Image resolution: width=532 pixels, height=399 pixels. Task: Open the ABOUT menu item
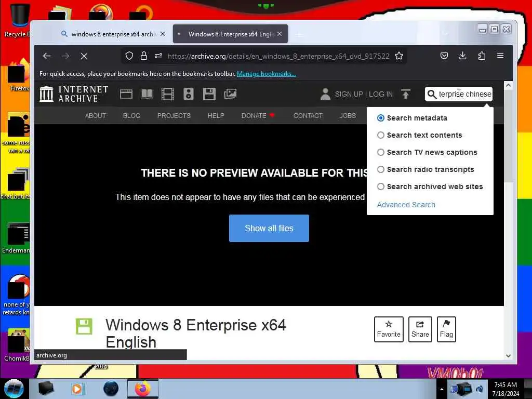pyautogui.click(x=96, y=116)
